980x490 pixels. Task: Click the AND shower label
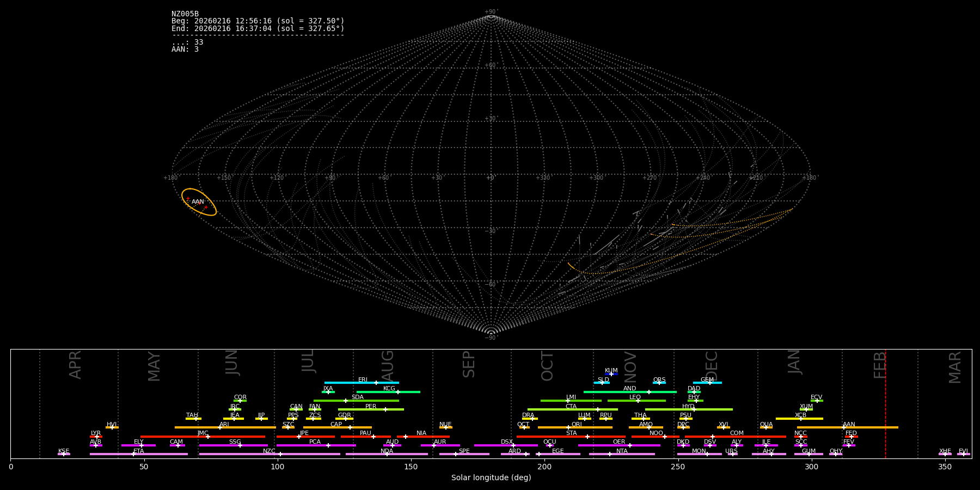(630, 389)
